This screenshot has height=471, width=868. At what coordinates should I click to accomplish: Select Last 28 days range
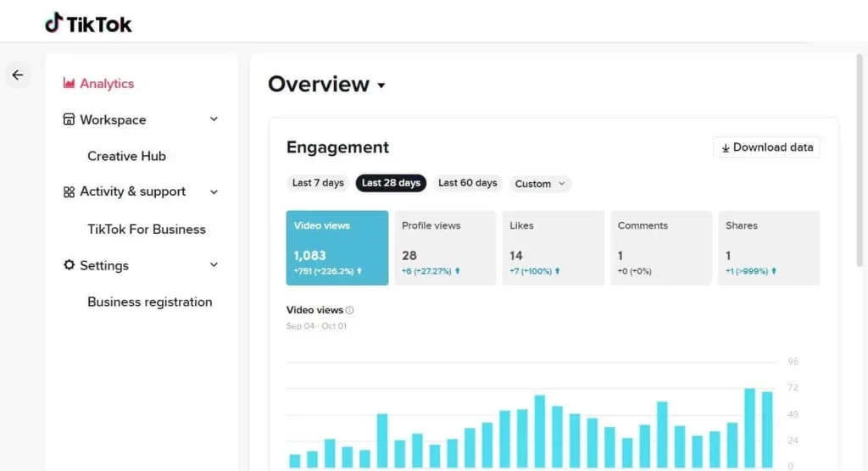point(391,183)
